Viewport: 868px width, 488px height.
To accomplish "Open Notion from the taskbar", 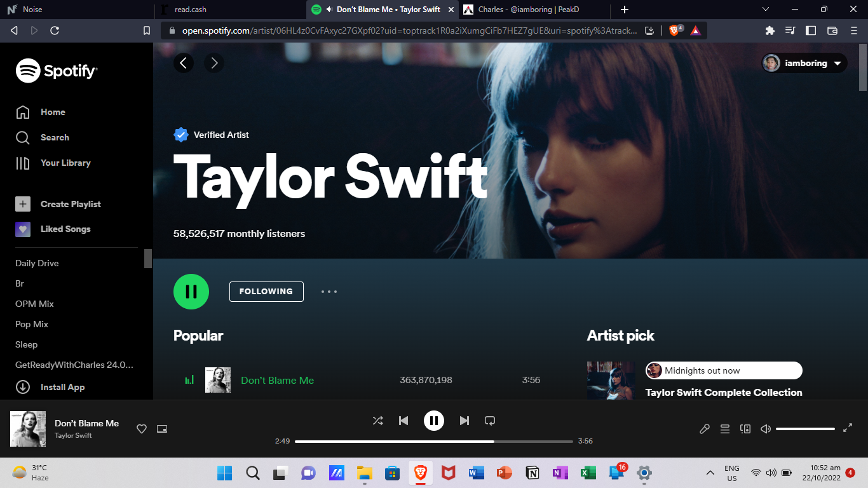I will (x=532, y=473).
